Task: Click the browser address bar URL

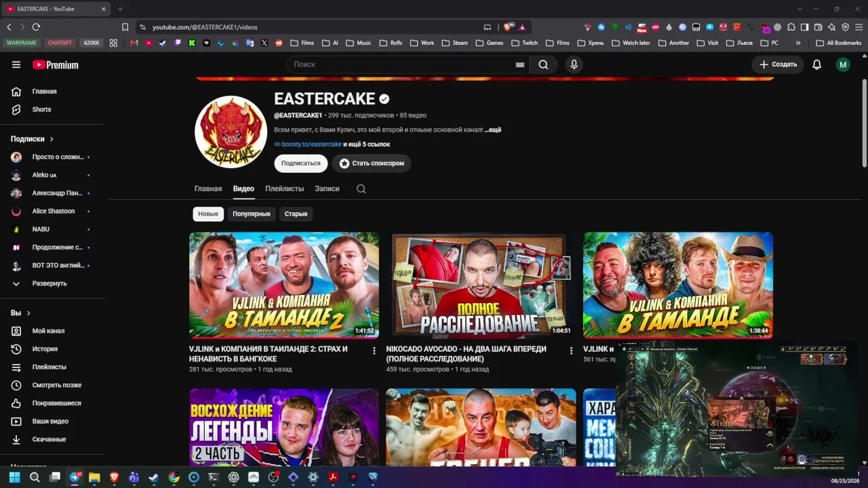Action: click(x=205, y=27)
